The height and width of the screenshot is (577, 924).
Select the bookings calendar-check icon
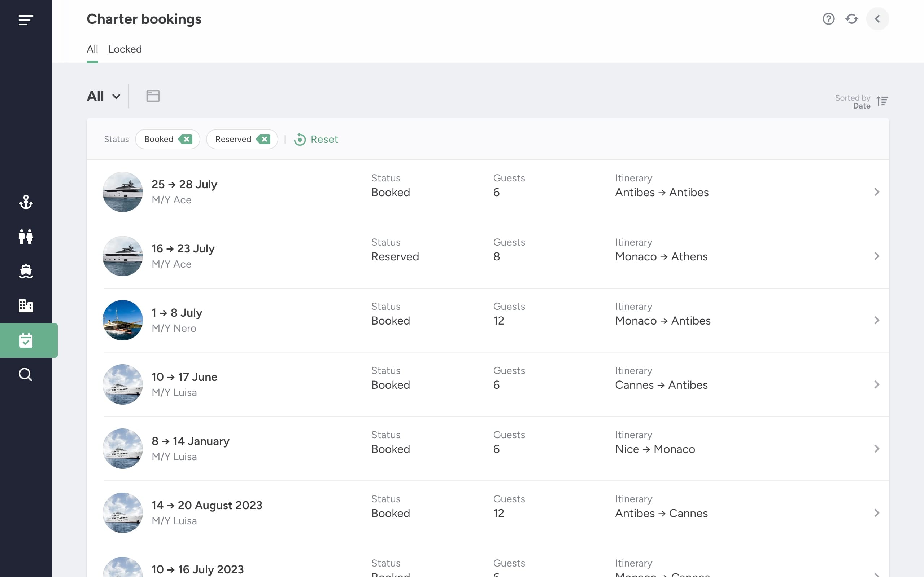click(x=26, y=340)
